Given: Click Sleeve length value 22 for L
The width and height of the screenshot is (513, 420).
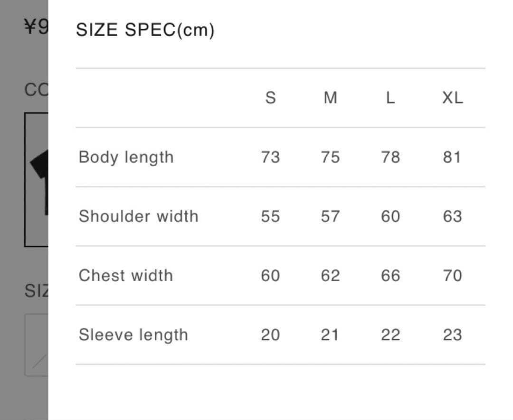Looking at the screenshot, I should click(x=390, y=335).
